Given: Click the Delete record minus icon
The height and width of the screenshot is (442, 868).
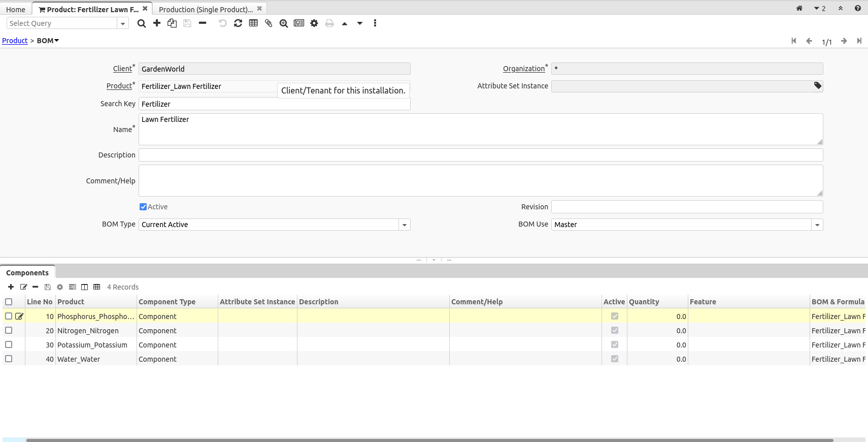Looking at the screenshot, I should [x=203, y=23].
